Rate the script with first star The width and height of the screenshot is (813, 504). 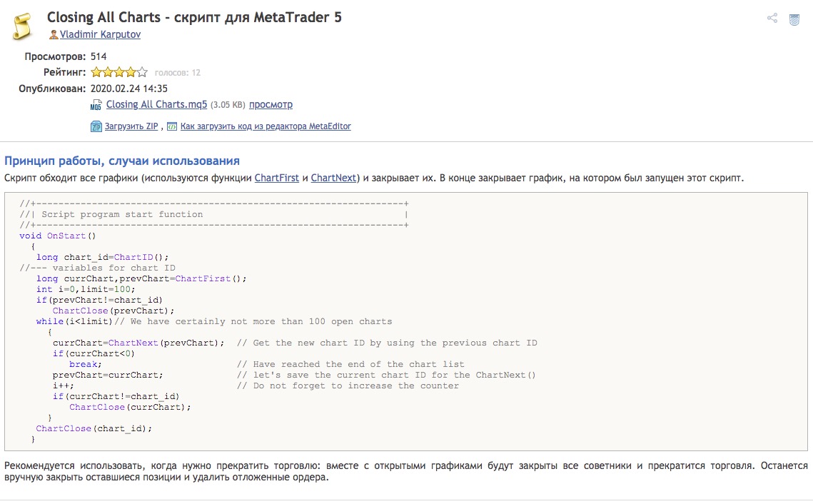pos(96,72)
